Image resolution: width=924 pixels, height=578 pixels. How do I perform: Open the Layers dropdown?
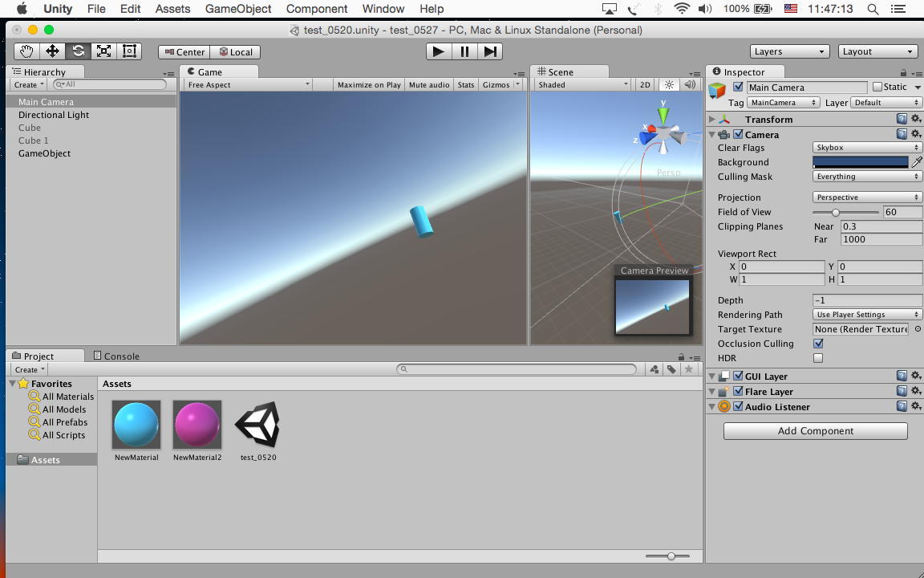point(789,51)
